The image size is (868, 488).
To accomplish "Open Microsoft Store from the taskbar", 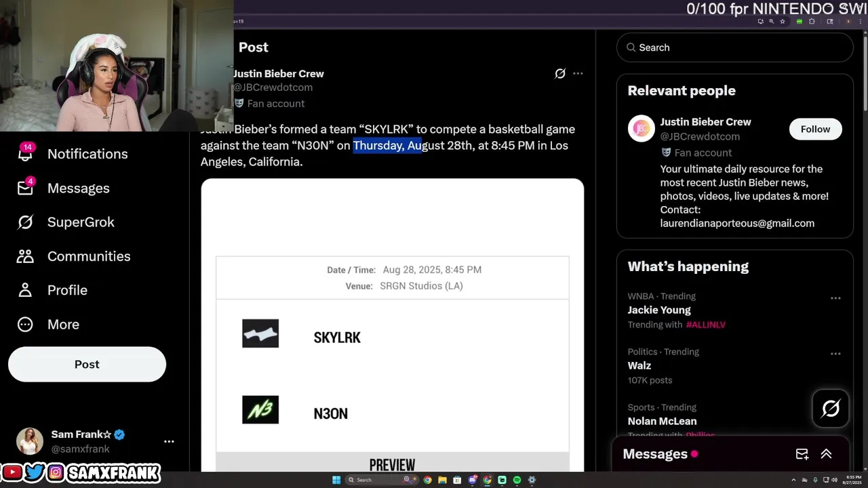I will pos(457,480).
